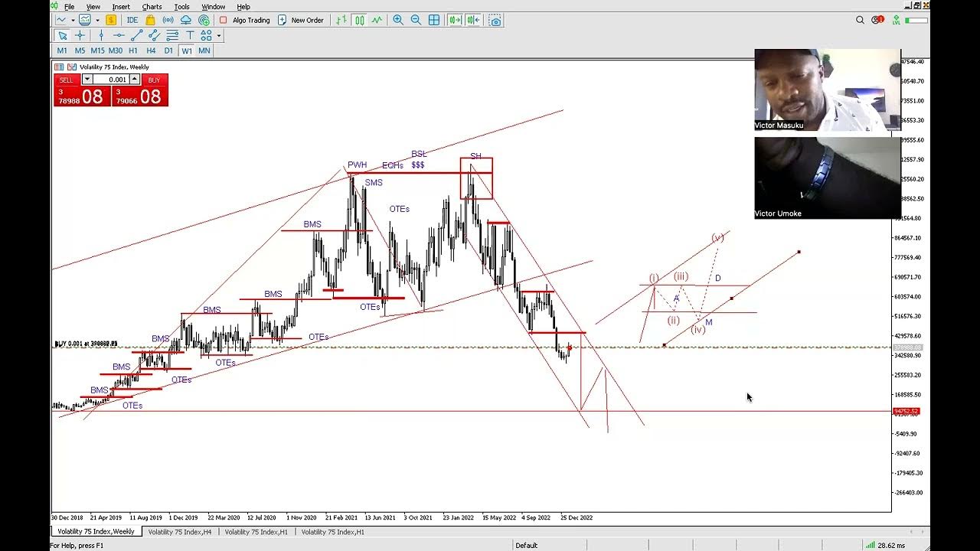Select the W1 weekly timeframe
This screenshot has width=980, height=551.
click(x=187, y=51)
